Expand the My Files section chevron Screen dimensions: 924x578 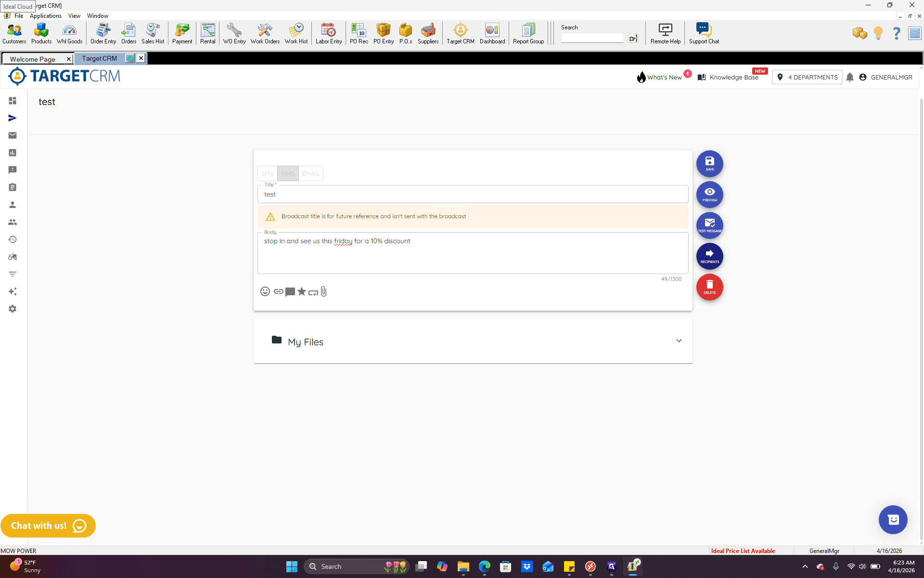tap(679, 341)
